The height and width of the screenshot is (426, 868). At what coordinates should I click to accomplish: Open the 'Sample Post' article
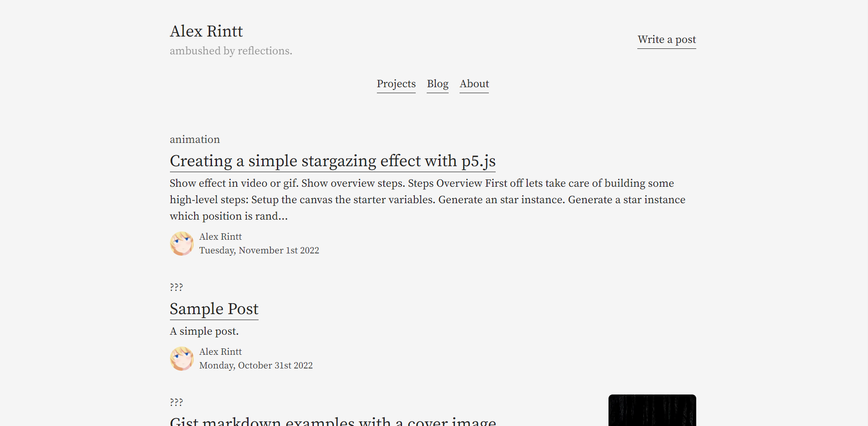tap(214, 309)
